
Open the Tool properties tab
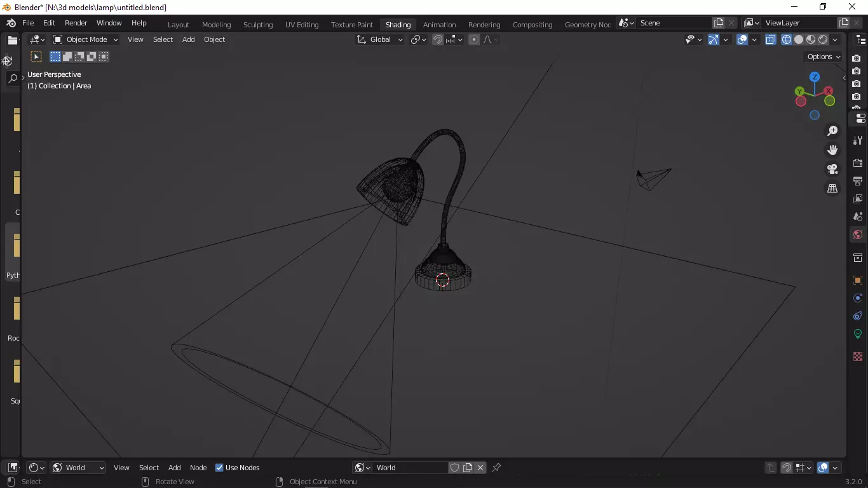[858, 140]
